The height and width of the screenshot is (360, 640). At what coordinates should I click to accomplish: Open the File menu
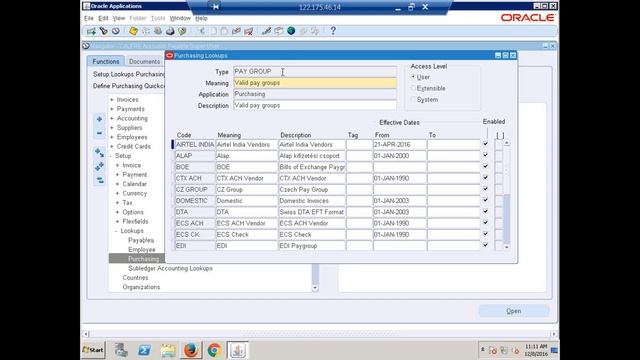[x=89, y=18]
